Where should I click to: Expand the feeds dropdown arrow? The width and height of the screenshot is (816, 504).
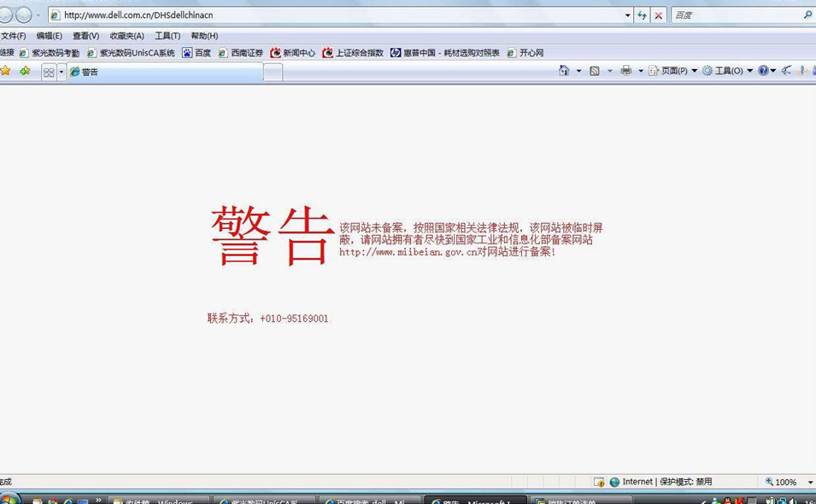point(610,71)
